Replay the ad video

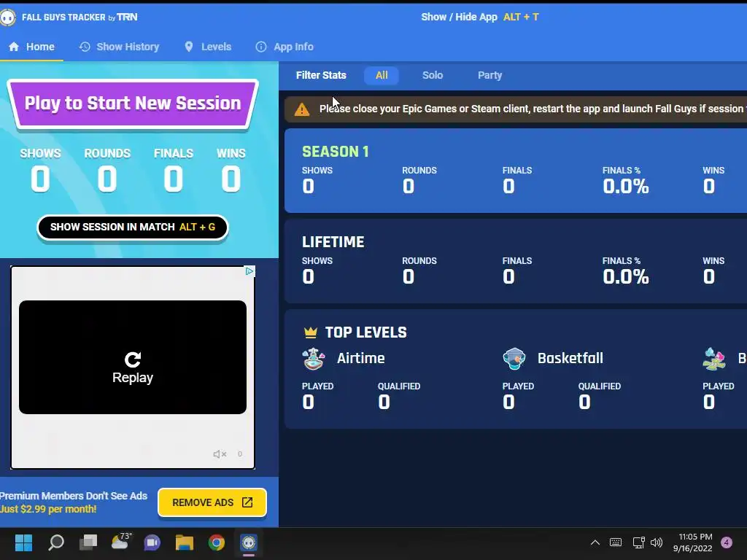pyautogui.click(x=133, y=367)
